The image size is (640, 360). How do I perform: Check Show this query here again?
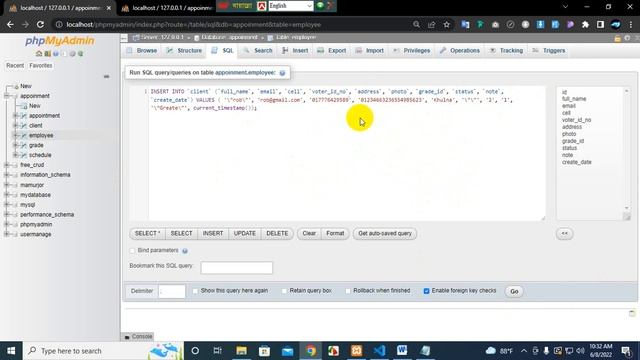coord(195,291)
